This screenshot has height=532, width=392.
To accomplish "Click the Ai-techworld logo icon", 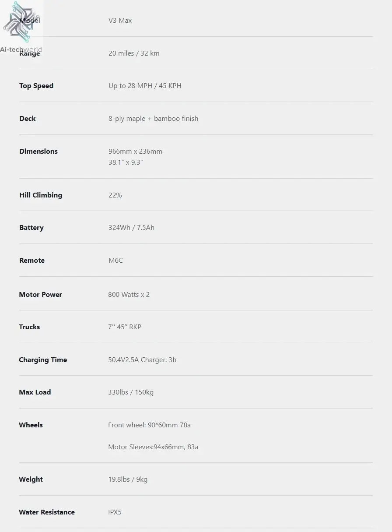I will pyautogui.click(x=21, y=22).
